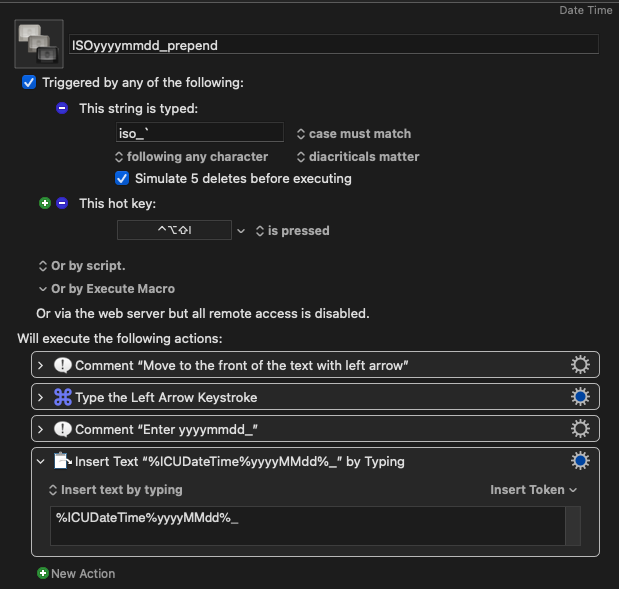Open gear menu for Insert Text action
Image resolution: width=619 pixels, height=589 pixels.
click(579, 461)
